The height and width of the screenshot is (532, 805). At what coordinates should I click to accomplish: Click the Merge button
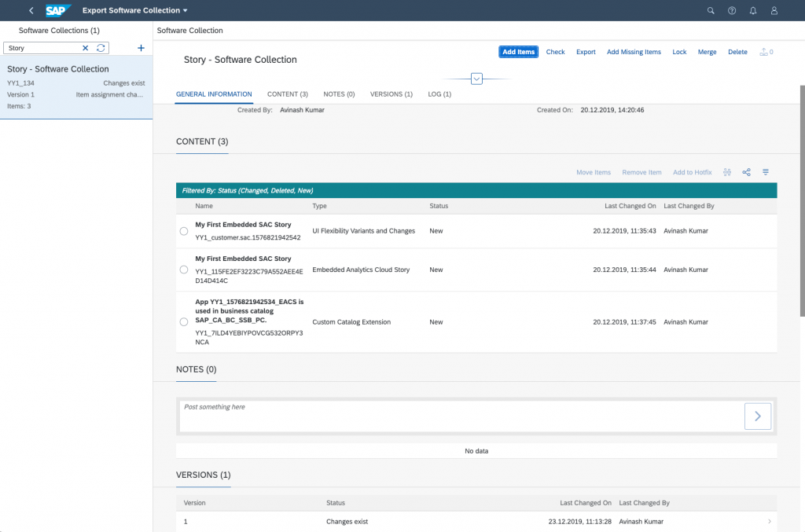click(707, 52)
